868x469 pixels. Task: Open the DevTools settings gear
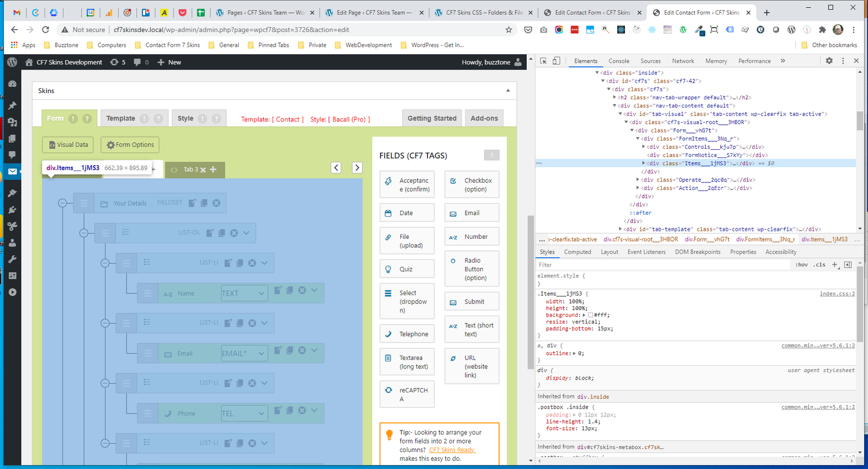coord(829,61)
